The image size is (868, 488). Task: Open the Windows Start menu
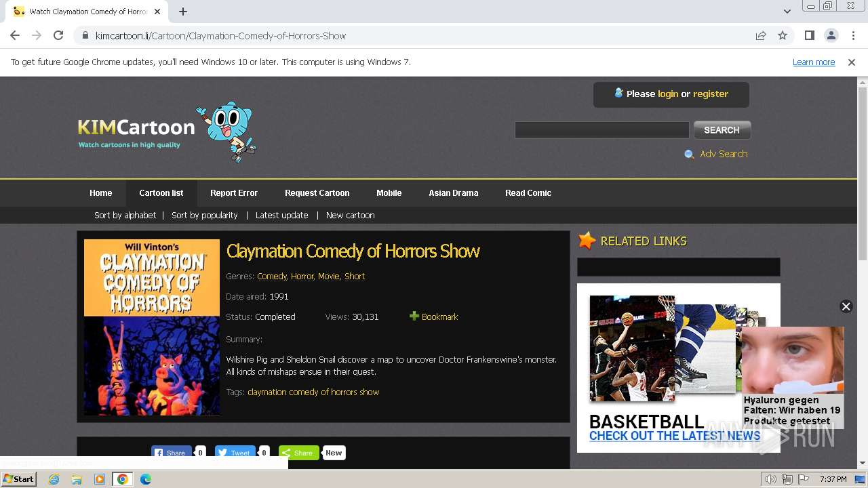(18, 479)
